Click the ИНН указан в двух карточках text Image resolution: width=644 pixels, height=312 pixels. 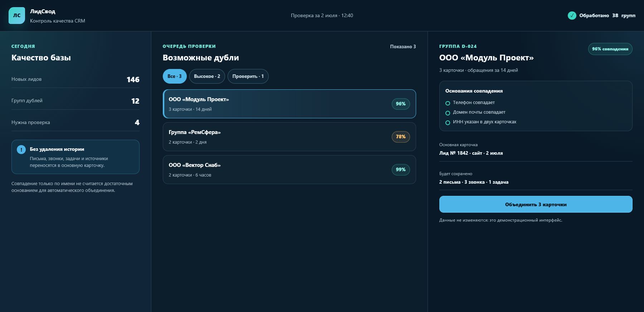(x=484, y=122)
